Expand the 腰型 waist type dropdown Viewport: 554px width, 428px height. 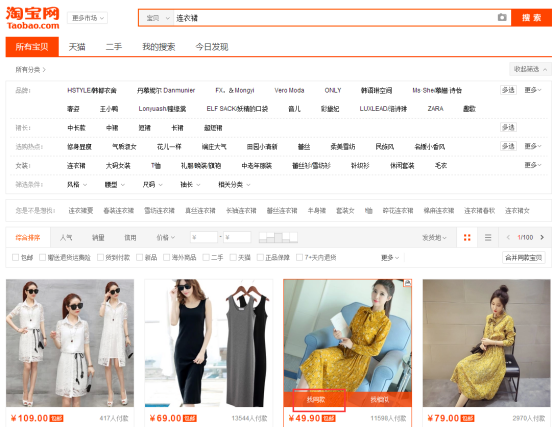coord(114,184)
